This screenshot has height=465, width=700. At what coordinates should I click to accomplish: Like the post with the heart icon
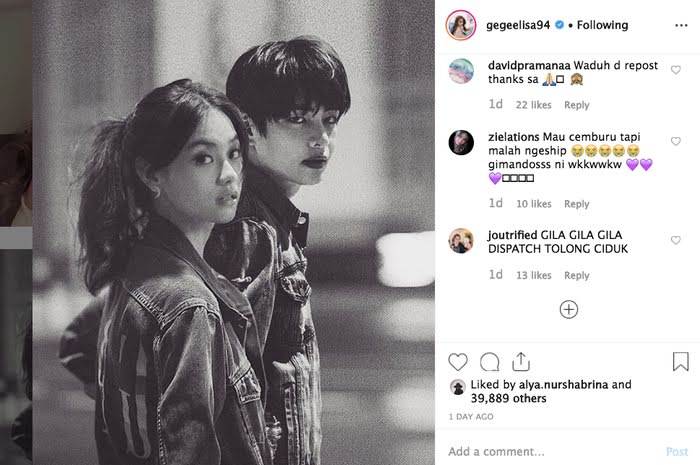[x=458, y=362]
